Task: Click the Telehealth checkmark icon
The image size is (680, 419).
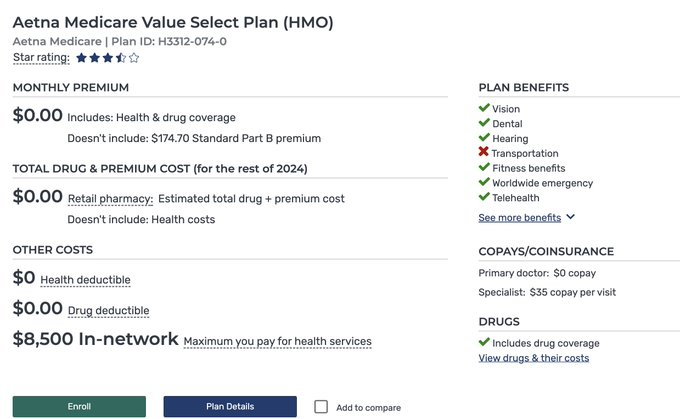Action: pyautogui.click(x=484, y=198)
